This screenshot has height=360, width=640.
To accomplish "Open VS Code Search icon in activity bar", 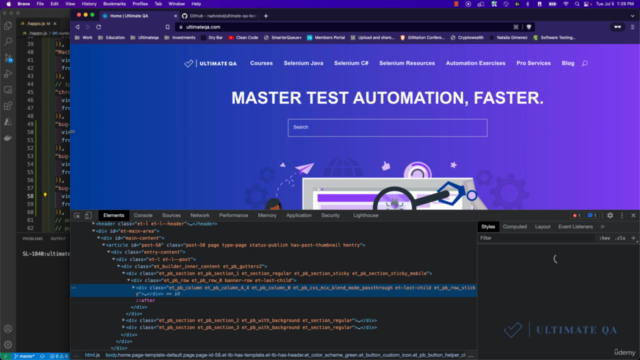I will (8, 41).
